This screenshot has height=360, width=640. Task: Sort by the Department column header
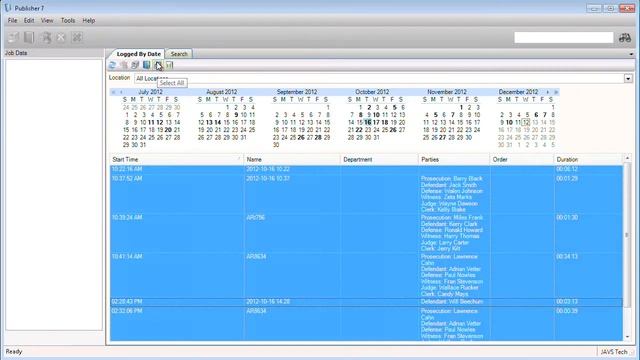click(x=379, y=160)
